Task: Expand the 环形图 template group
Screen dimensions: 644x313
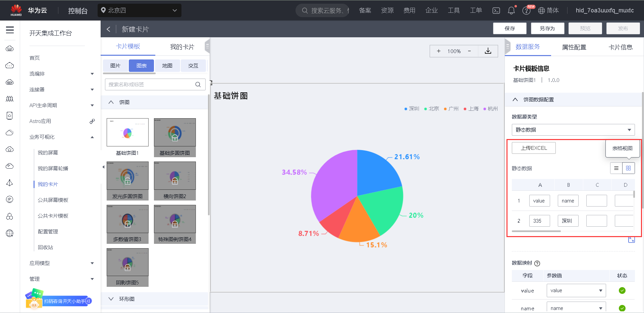Action: tap(111, 299)
